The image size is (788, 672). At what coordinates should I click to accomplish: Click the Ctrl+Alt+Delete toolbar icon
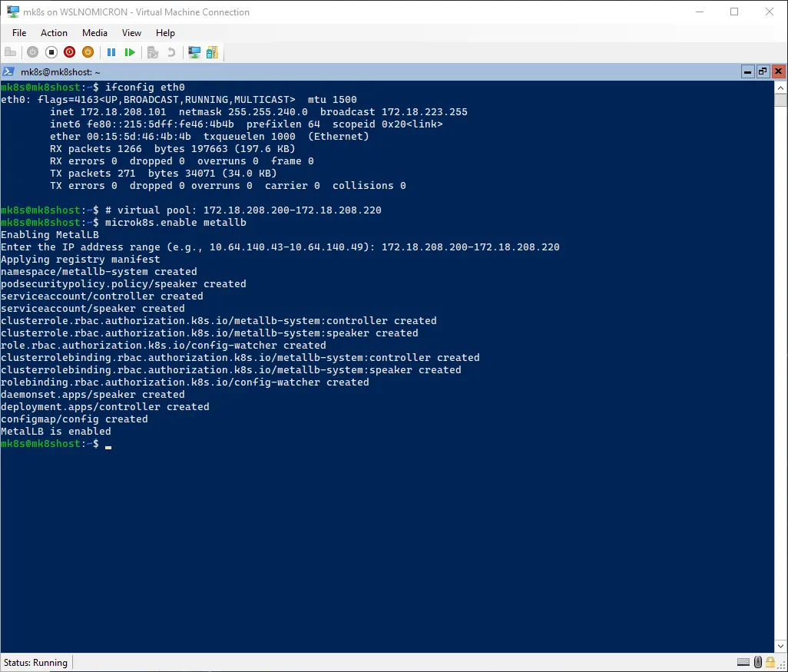(x=11, y=52)
